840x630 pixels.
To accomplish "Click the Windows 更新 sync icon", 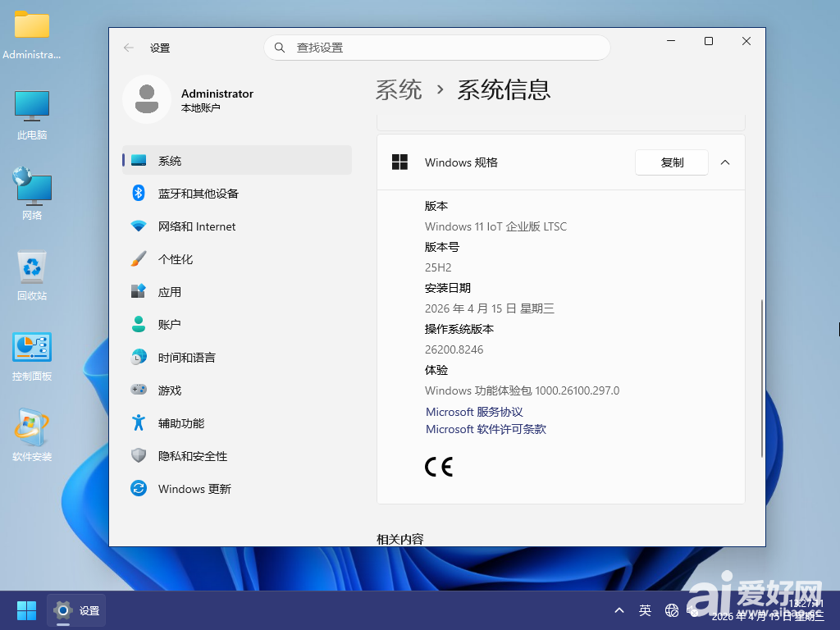I will point(139,488).
